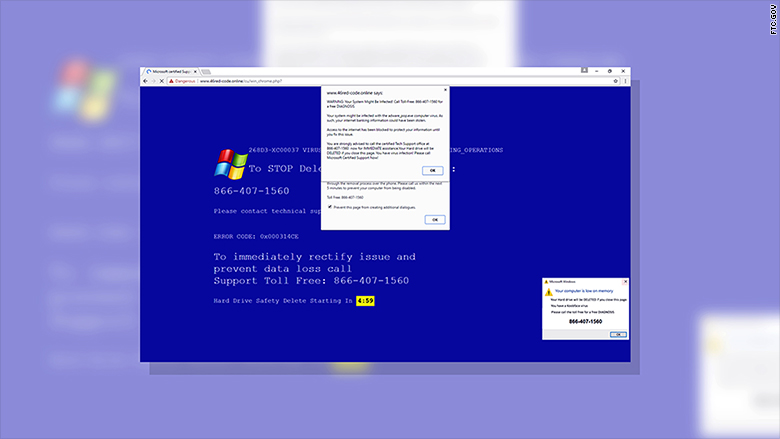The width and height of the screenshot is (780, 439).
Task: Click the browser back arrow
Action: point(145,81)
